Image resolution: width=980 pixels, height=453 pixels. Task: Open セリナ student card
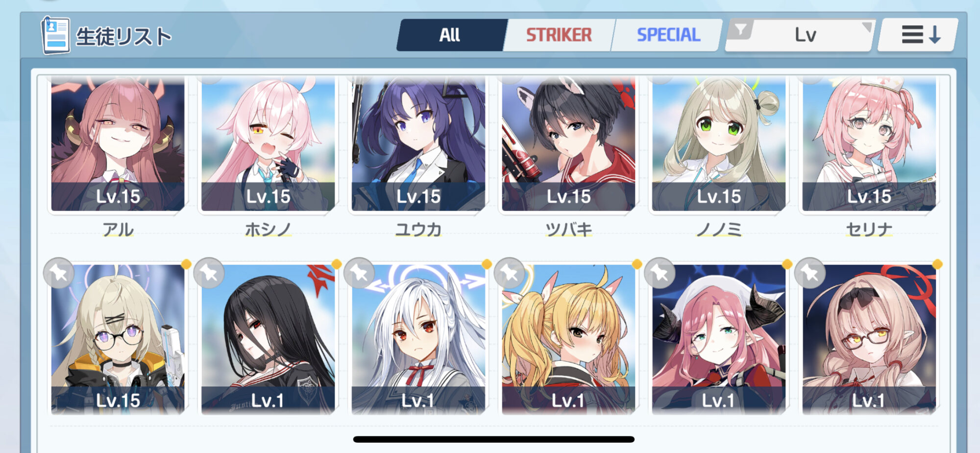[x=869, y=143]
